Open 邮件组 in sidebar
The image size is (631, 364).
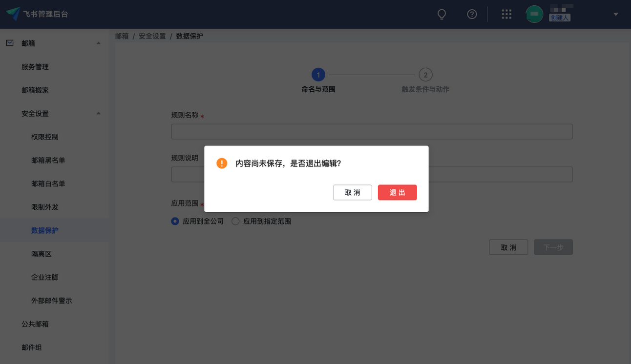(32, 347)
